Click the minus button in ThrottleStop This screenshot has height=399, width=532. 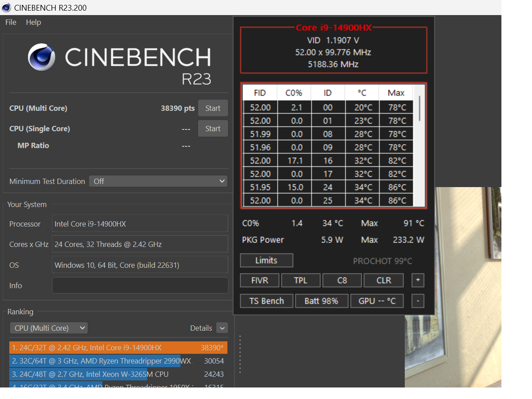418,301
